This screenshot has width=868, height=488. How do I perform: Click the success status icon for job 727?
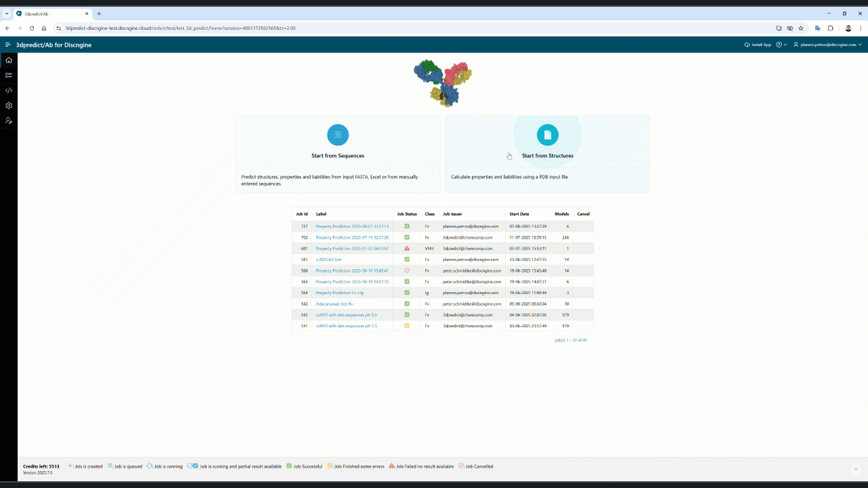tap(407, 226)
